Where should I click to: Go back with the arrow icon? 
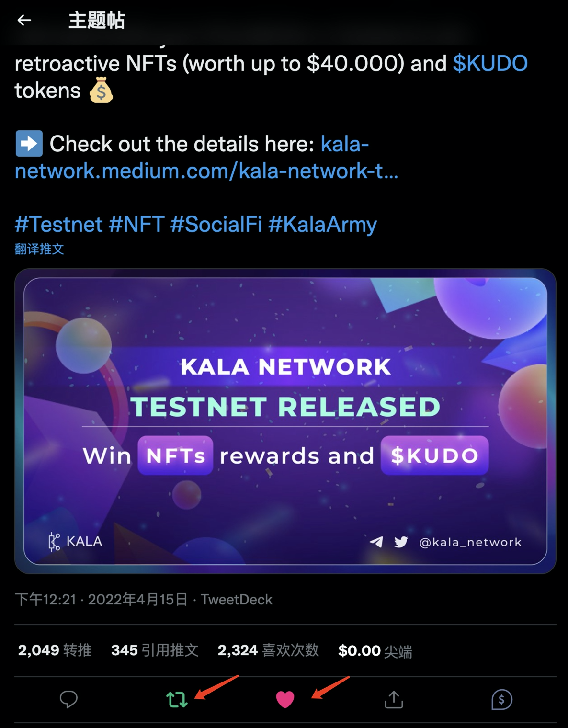pyautogui.click(x=24, y=20)
